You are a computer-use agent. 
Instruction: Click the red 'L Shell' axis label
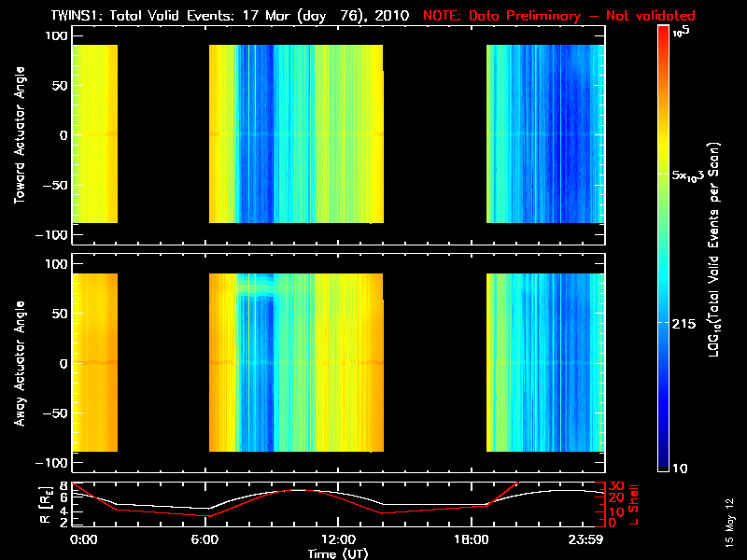633,505
